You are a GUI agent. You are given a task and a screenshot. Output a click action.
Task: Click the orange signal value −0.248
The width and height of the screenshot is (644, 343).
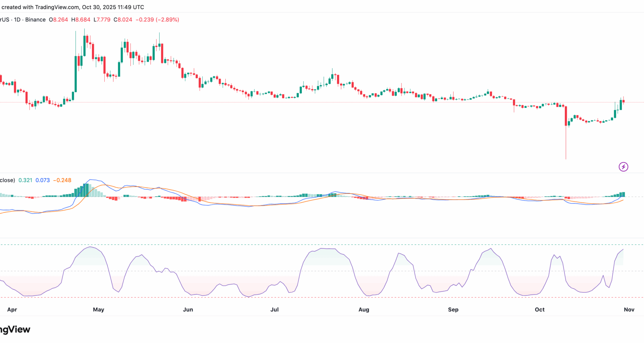[62, 180]
